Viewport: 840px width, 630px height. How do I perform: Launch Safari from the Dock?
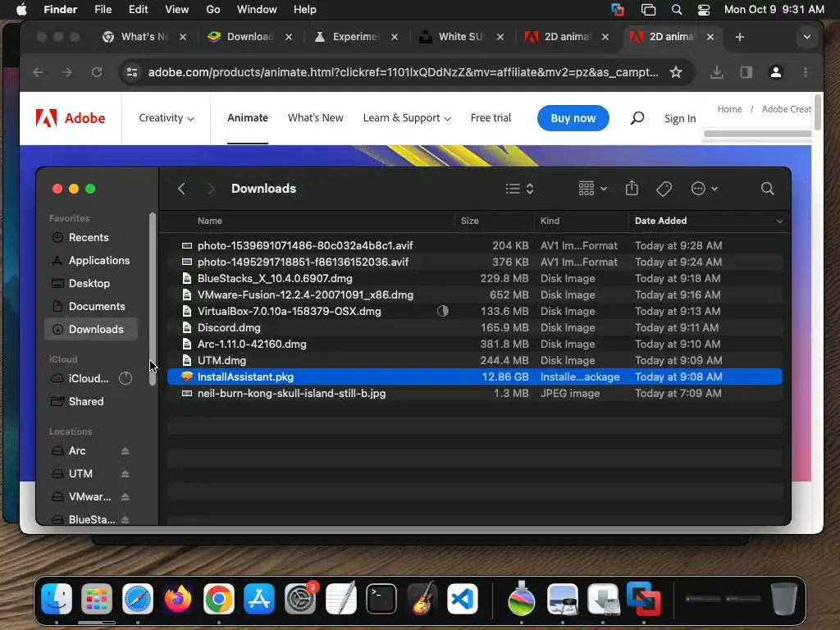pyautogui.click(x=138, y=599)
